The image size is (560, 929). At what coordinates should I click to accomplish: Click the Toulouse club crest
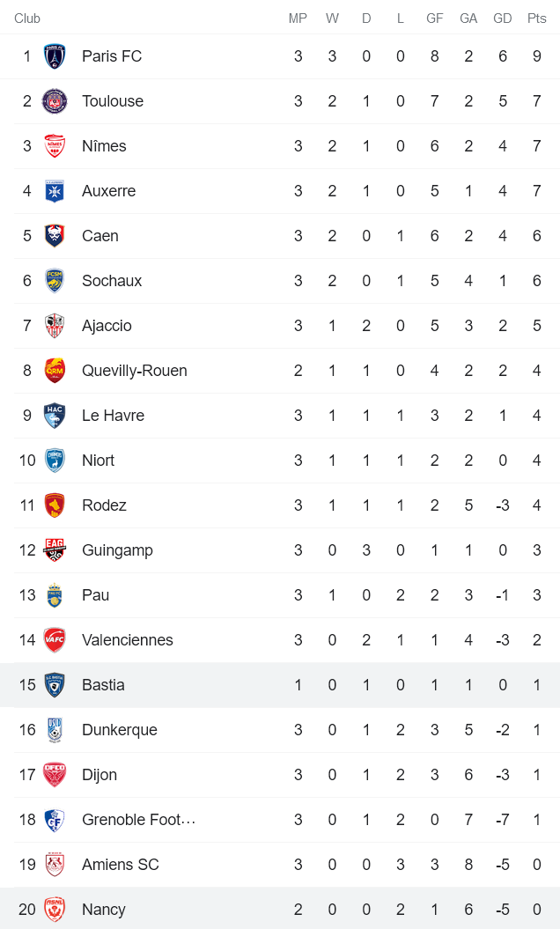click(56, 100)
